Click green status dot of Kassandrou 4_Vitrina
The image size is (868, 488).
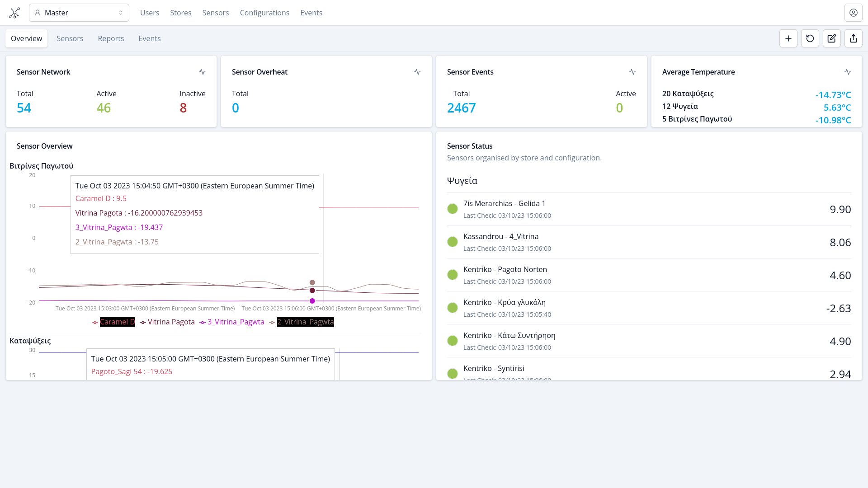pos(453,242)
